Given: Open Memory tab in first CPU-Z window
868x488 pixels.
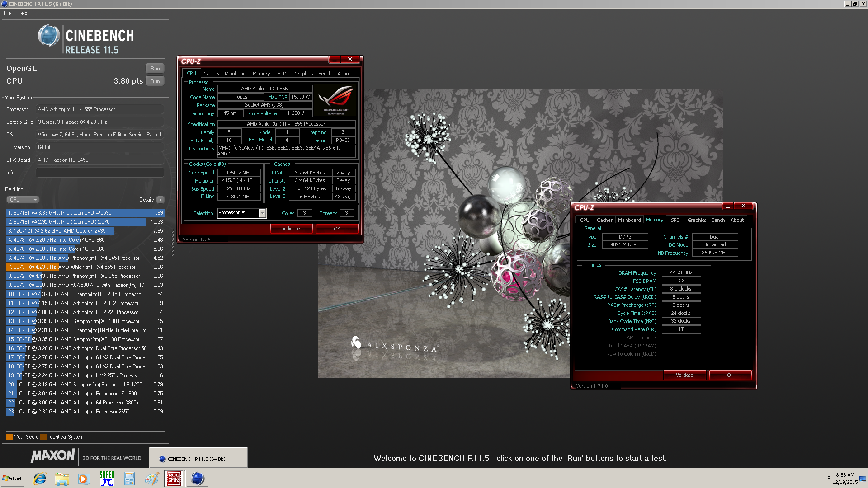Looking at the screenshot, I should pyautogui.click(x=261, y=74).
